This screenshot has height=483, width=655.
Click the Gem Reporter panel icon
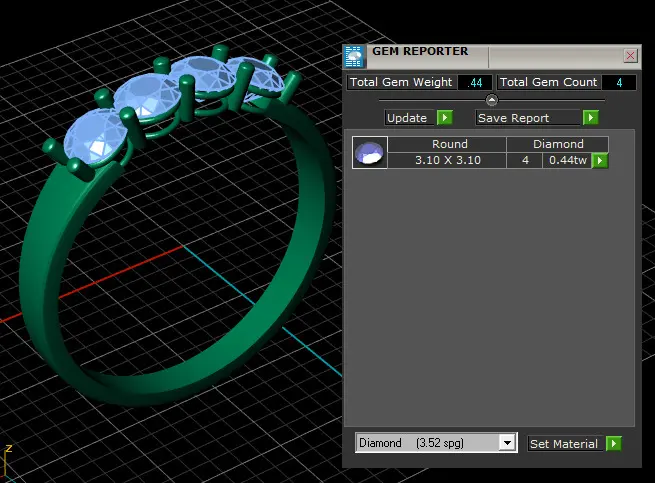(354, 56)
